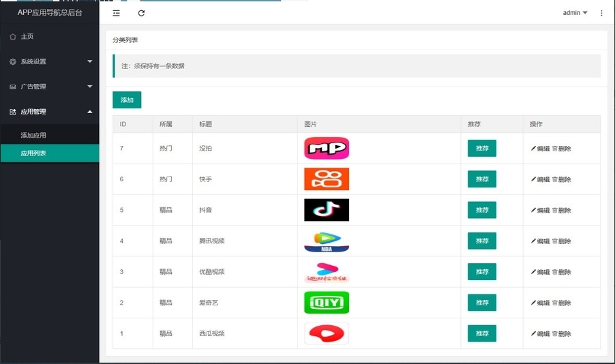The image size is (615, 364).
Task: Click the ad icon beside 广告管理
Action: pos(12,87)
